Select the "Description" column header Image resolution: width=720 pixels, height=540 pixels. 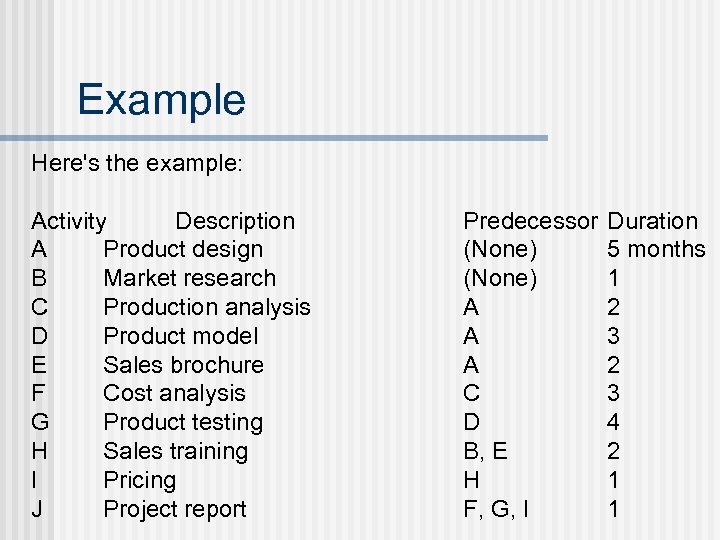point(235,221)
